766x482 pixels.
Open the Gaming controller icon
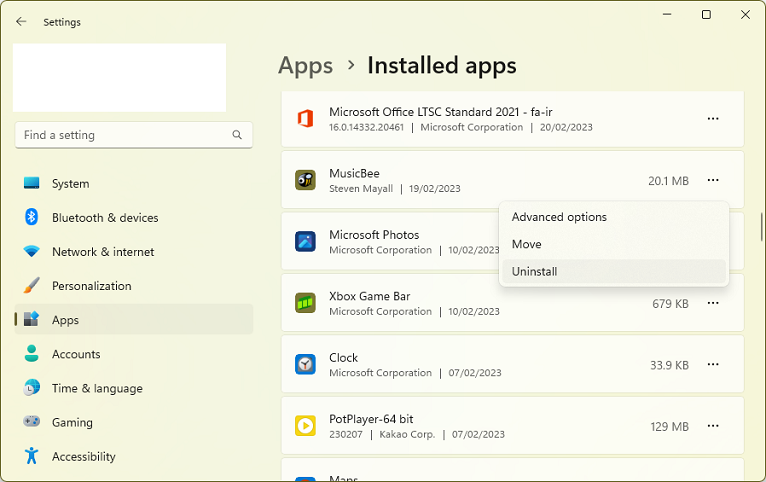click(x=32, y=421)
